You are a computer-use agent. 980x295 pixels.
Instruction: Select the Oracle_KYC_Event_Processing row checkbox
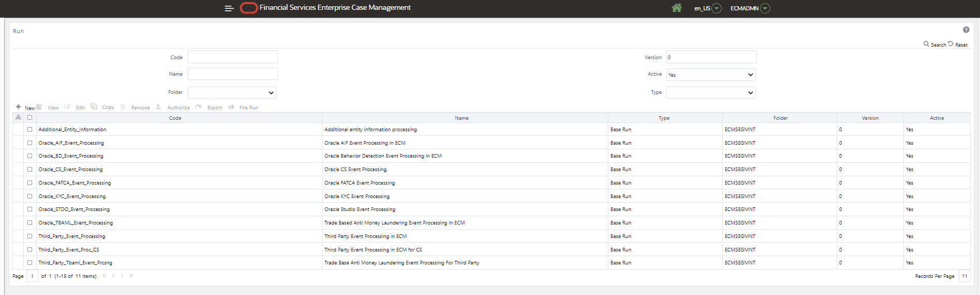point(30,196)
